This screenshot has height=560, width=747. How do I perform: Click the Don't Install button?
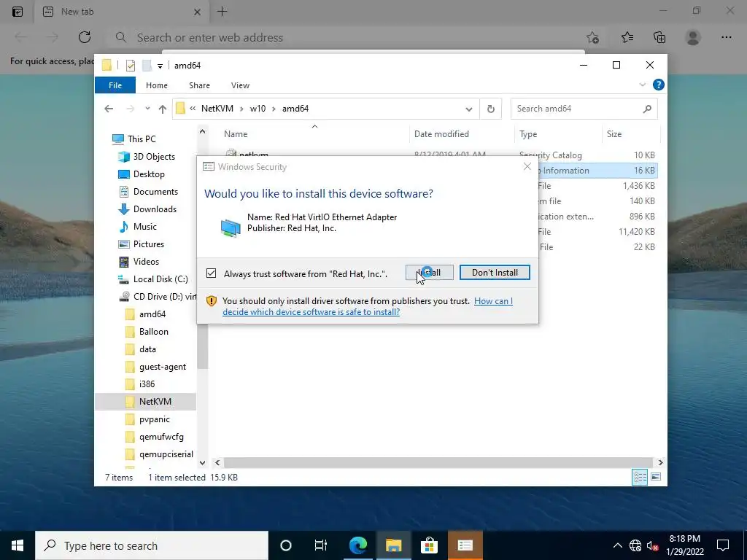495,273
